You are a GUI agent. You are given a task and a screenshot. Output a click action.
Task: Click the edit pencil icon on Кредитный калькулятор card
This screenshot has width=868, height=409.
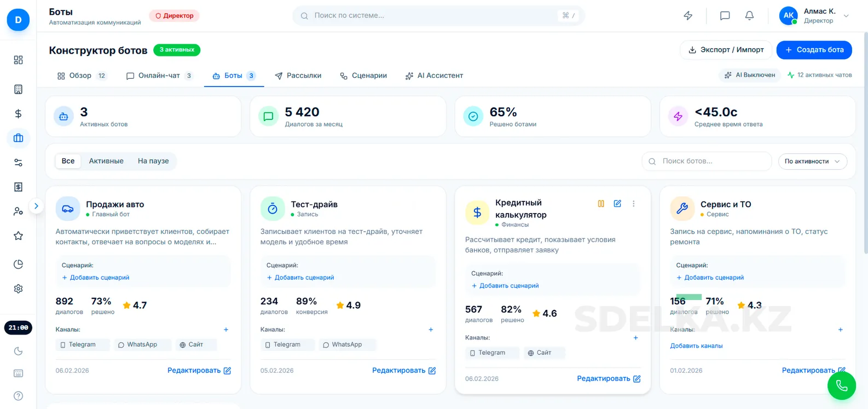[x=617, y=204]
